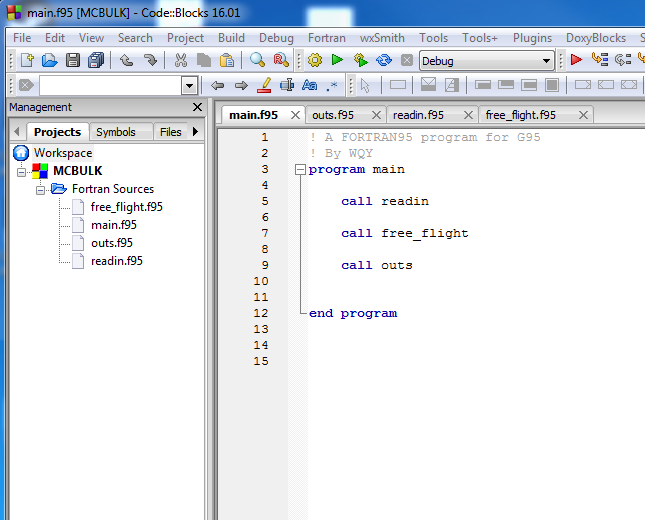Click the Copy icon
645x520 pixels.
[204, 60]
